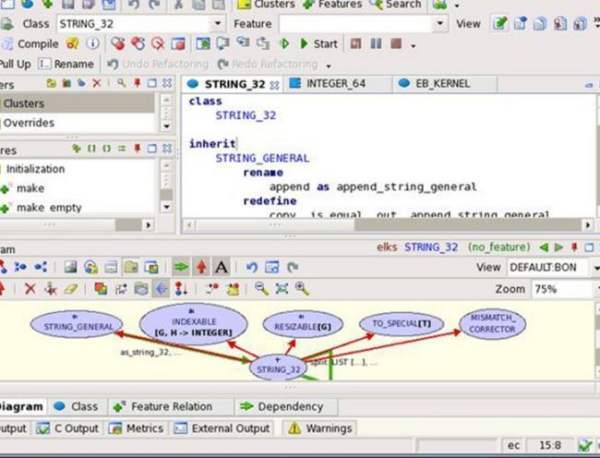Zoom in the diagram with the plus magnifier

[302, 289]
